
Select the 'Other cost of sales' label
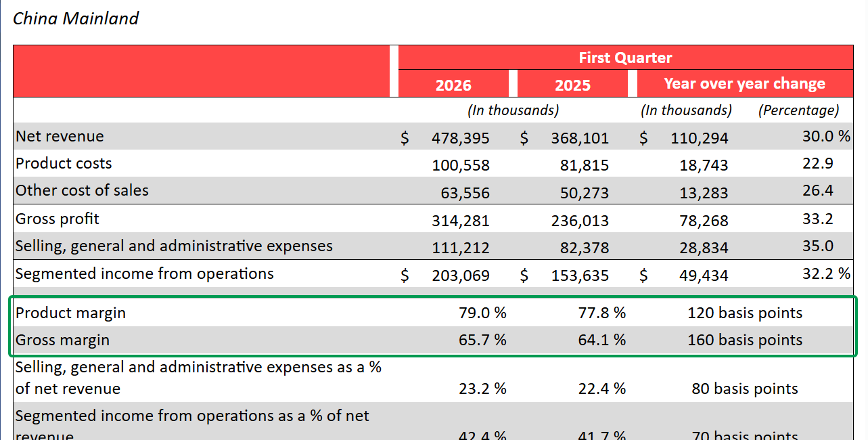(x=82, y=190)
